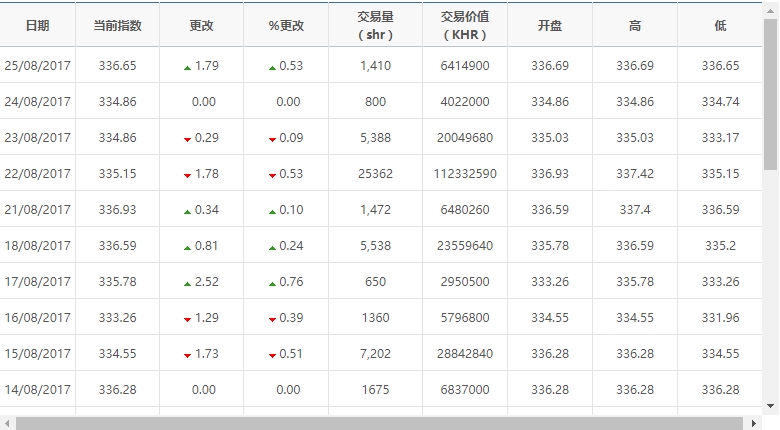Click the 交易量 (shr) column header
This screenshot has height=430, width=780.
375,25
